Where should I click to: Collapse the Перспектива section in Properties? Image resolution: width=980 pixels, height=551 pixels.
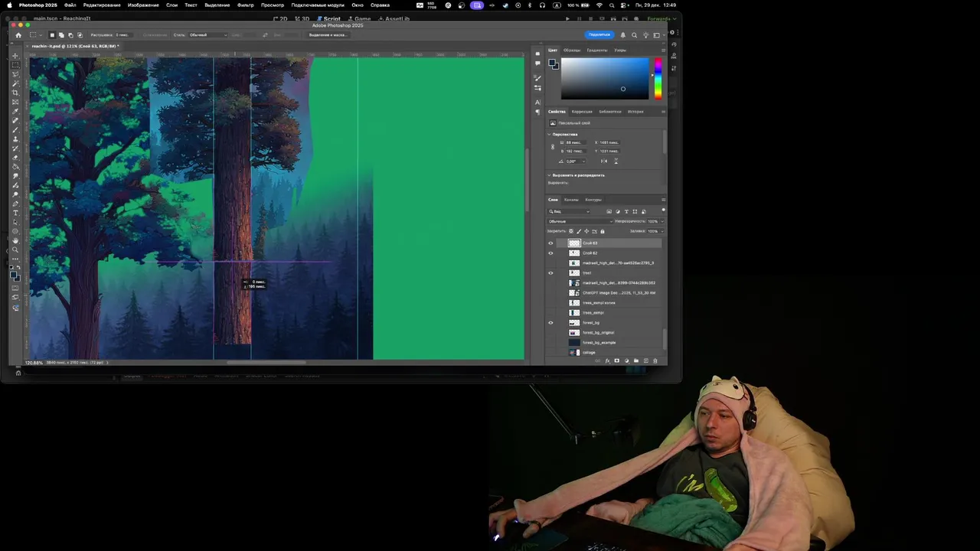point(549,135)
